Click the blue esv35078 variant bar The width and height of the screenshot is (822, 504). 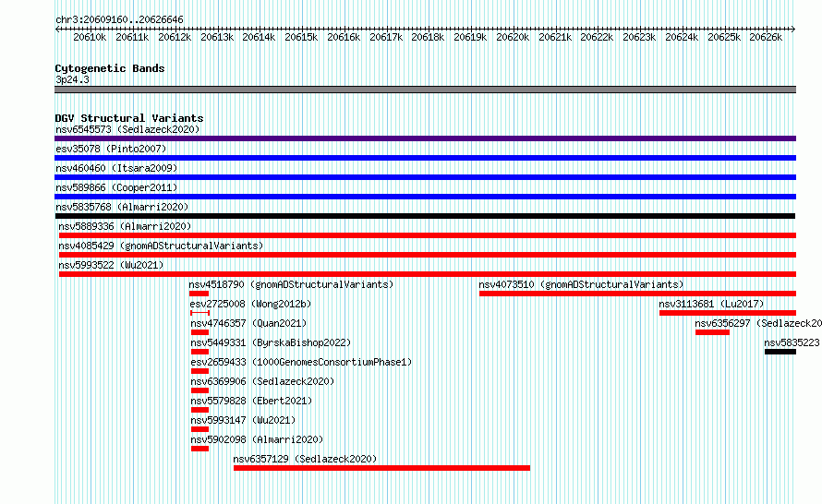(x=425, y=158)
